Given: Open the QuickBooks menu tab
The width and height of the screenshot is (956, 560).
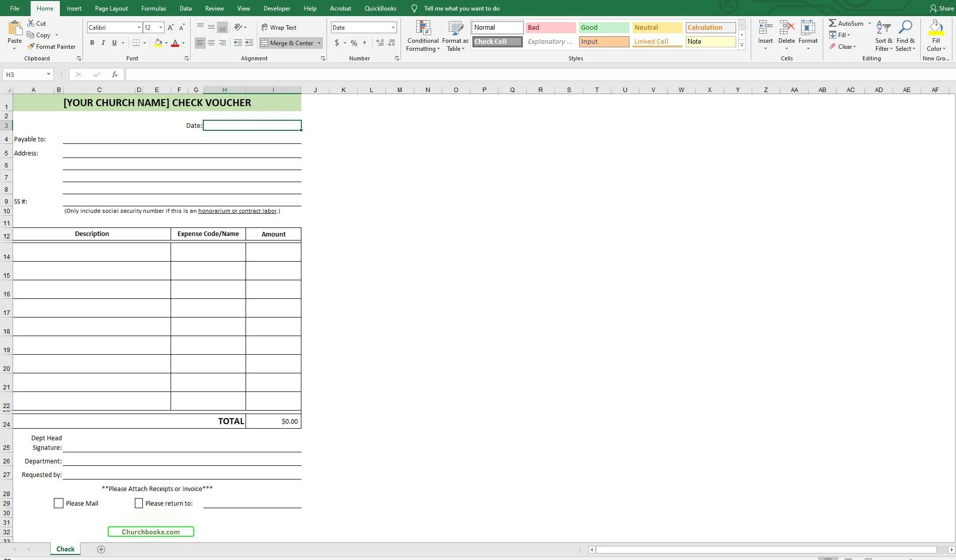Looking at the screenshot, I should [380, 8].
